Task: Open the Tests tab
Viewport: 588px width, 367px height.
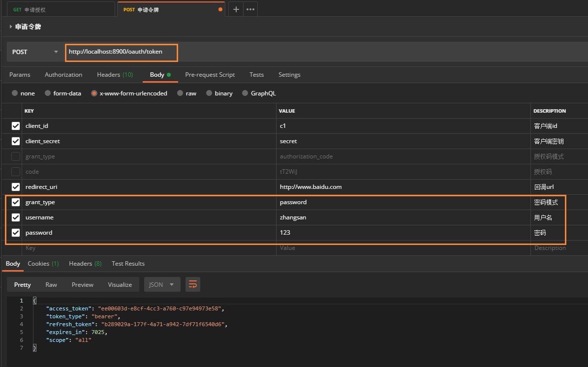Action: coord(256,75)
